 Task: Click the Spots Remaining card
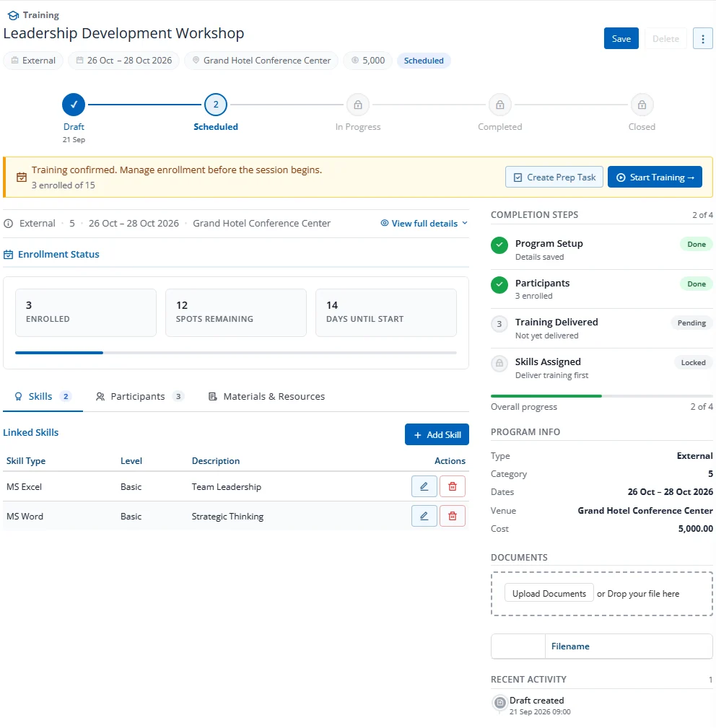point(236,312)
